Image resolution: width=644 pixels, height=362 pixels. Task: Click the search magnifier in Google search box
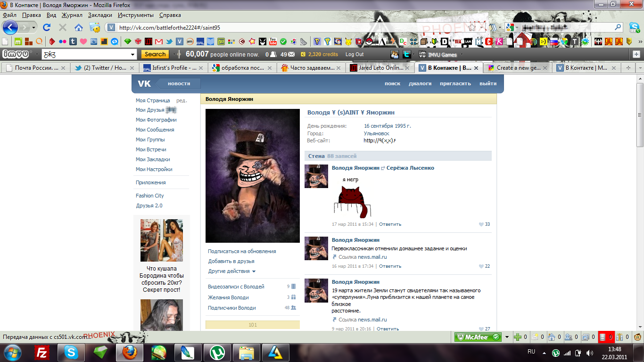click(x=618, y=27)
